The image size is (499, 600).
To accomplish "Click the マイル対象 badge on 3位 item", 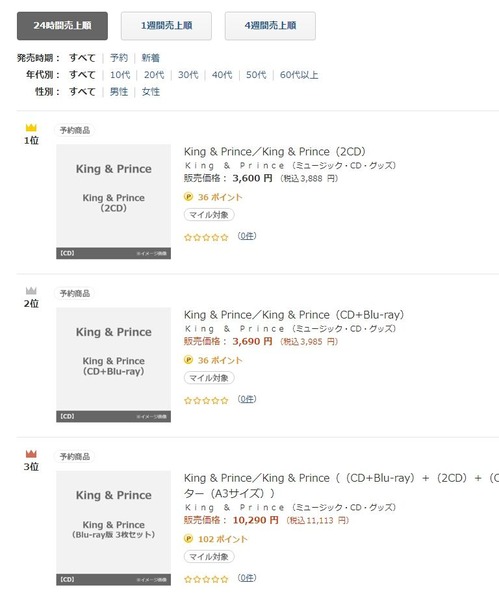I will click(x=209, y=556).
